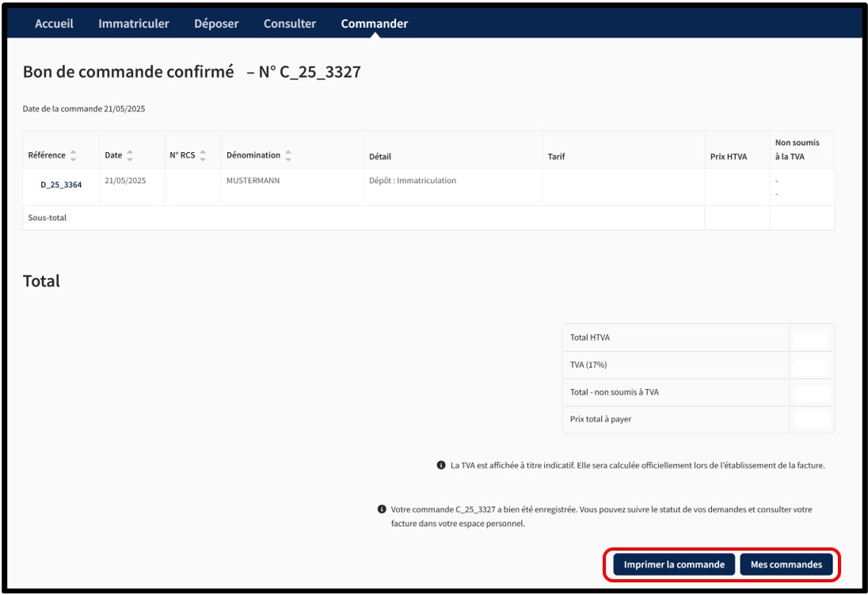868x595 pixels.
Task: Click the info icon beside TVA notice
Action: (441, 465)
